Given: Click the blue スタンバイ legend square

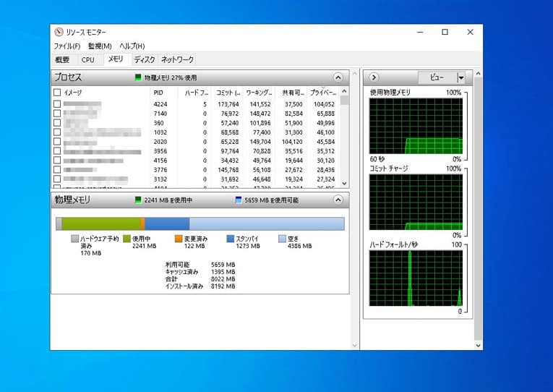Looking at the screenshot, I should (x=231, y=238).
